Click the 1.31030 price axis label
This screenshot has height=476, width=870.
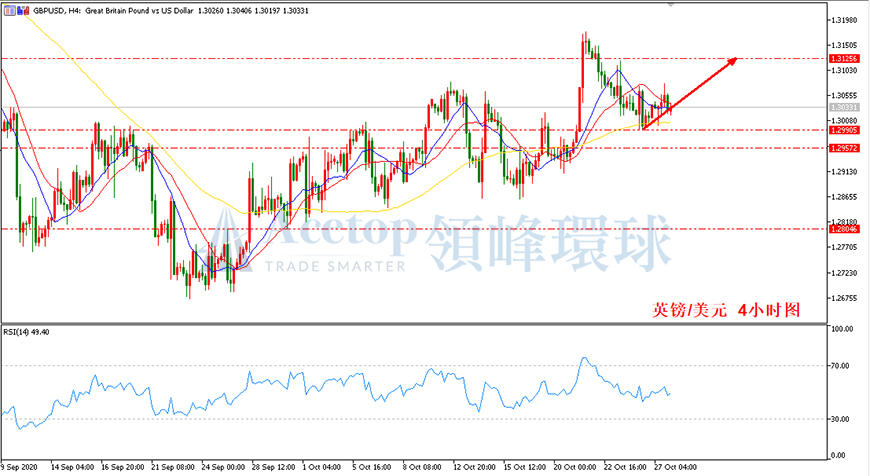[x=844, y=70]
